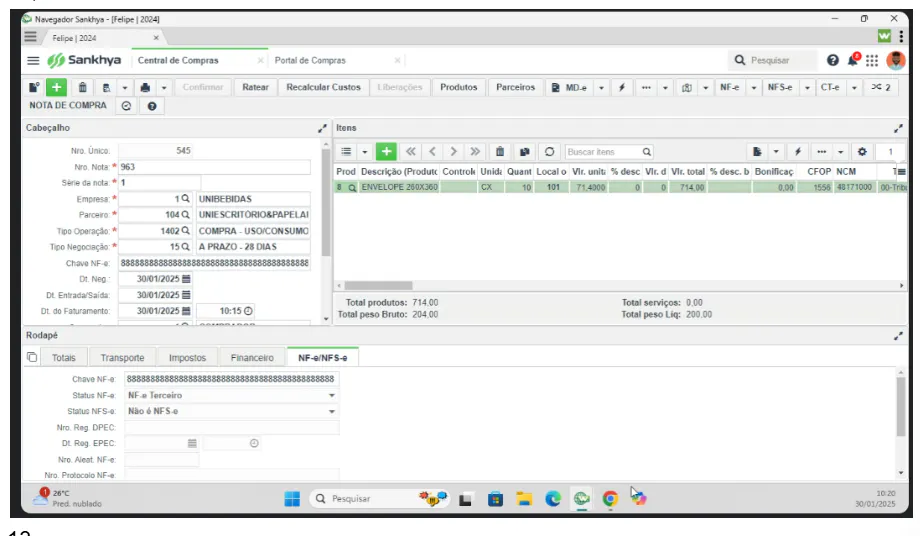The height and width of the screenshot is (536, 920).
Task: Delete the note using top toolbar trash icon
Action: click(x=83, y=87)
